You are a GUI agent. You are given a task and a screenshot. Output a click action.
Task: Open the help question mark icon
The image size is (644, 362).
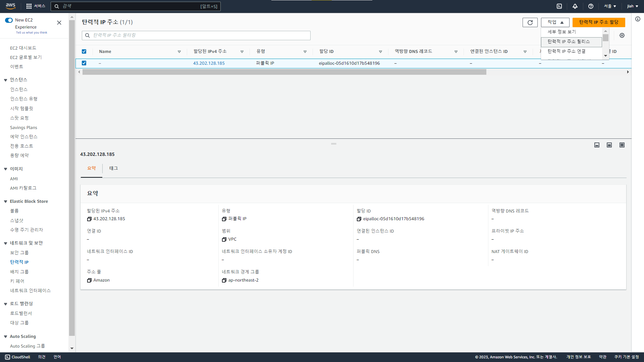pos(591,6)
